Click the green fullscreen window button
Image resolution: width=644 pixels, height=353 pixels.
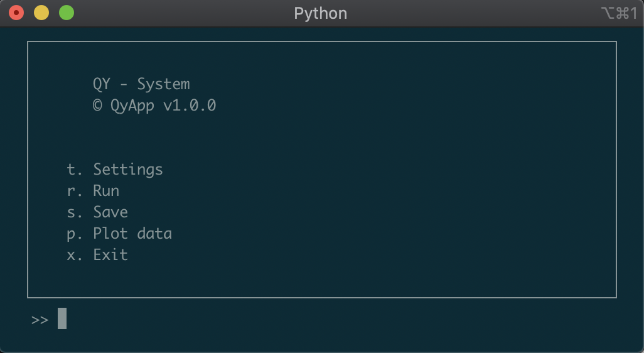[67, 13]
